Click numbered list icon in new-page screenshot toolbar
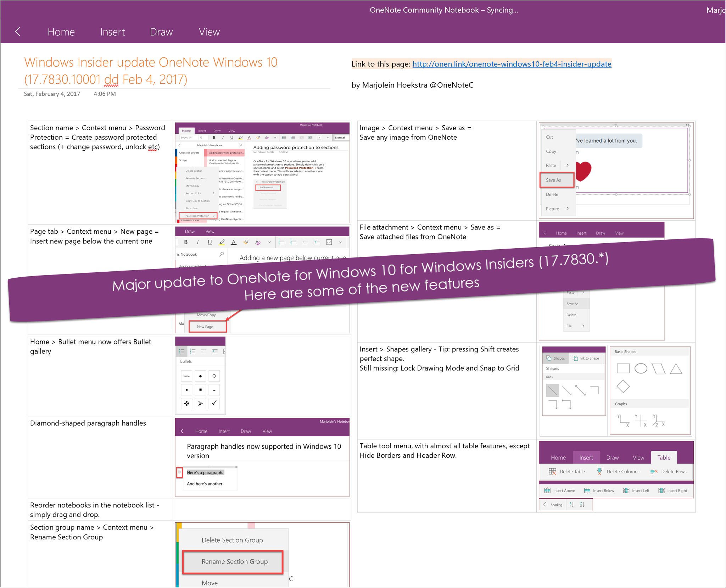 click(x=293, y=242)
